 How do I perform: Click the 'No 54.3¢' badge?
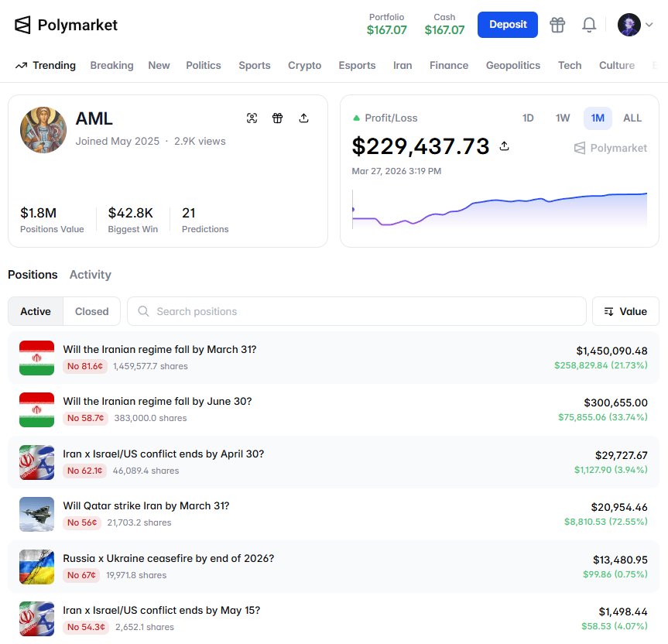coord(86,627)
